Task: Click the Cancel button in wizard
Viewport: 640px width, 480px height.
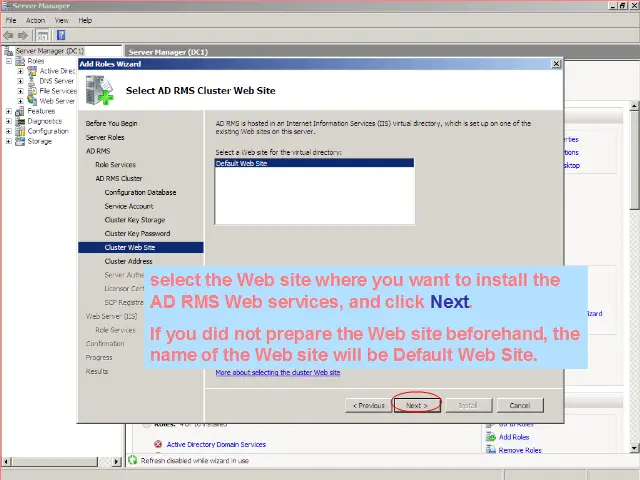Action: coord(520,405)
